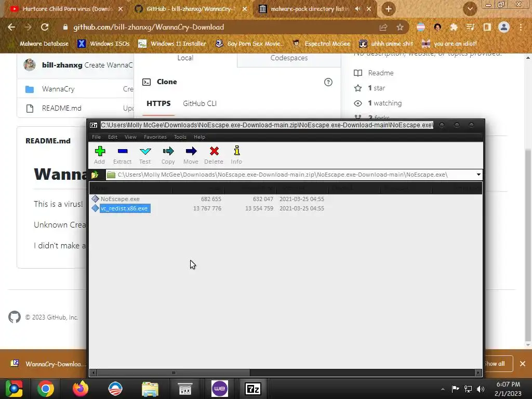
Task: Open the View menu in 7-Zip
Action: coord(130,137)
